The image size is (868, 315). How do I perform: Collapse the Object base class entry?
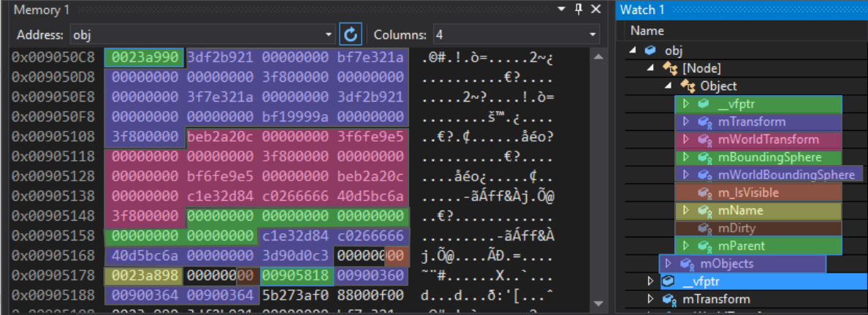(668, 86)
